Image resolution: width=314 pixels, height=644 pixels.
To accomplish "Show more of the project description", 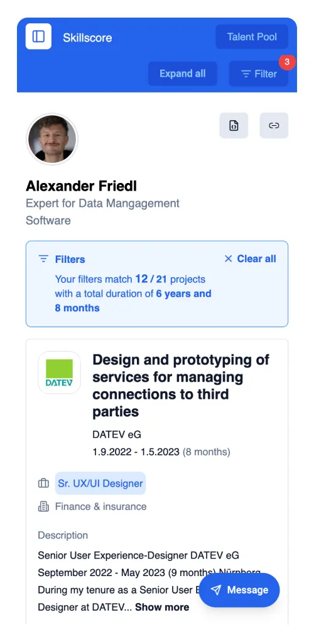I will 162,607.
